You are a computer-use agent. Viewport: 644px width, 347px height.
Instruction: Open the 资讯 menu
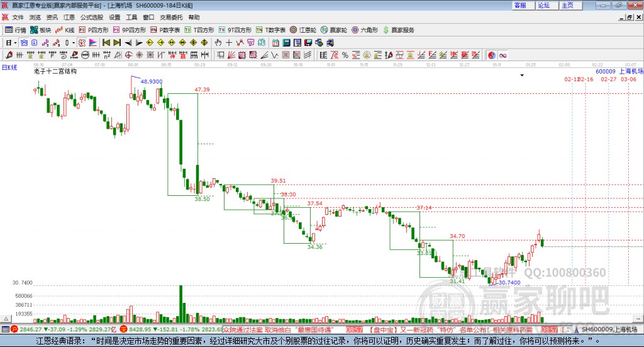coord(52,17)
